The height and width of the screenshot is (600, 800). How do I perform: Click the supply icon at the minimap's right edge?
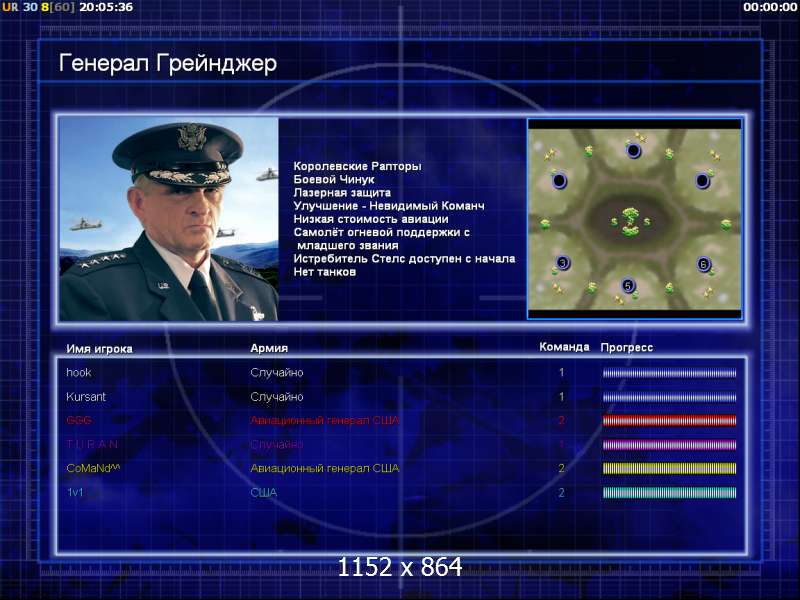726,224
